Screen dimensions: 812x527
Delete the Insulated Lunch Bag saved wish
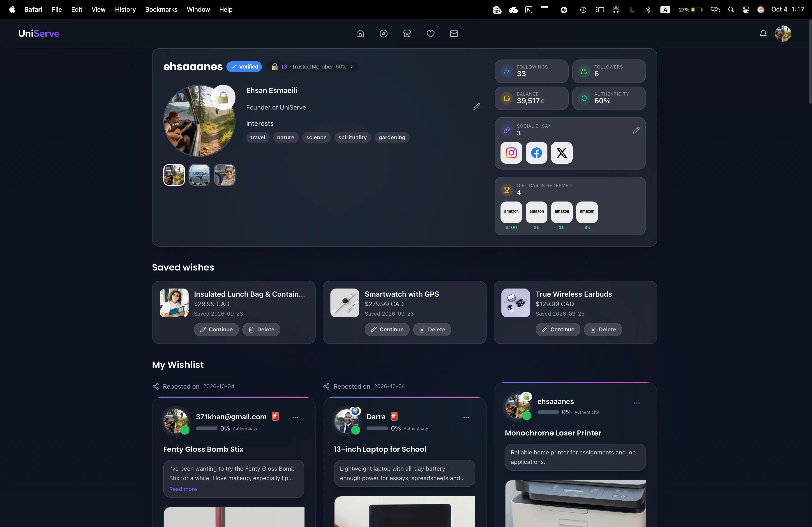261,329
